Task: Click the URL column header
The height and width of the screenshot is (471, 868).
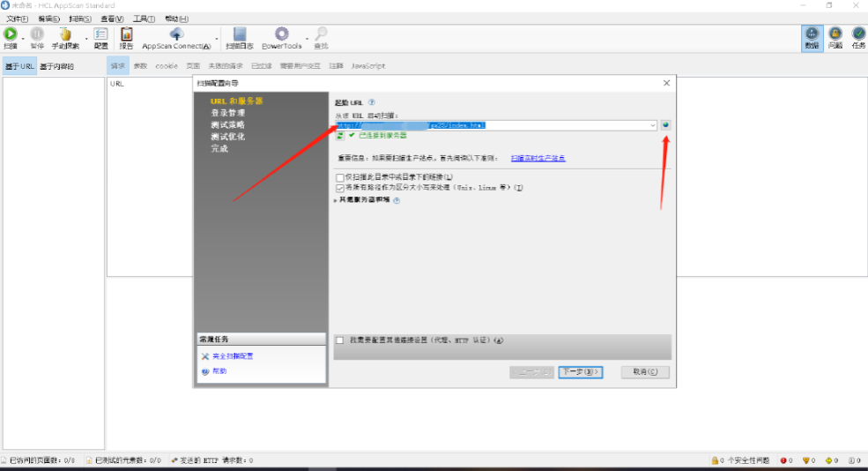Action: point(117,84)
